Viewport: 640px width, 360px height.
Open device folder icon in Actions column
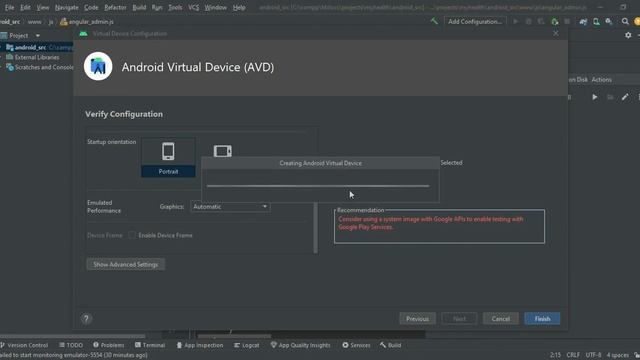(610, 97)
